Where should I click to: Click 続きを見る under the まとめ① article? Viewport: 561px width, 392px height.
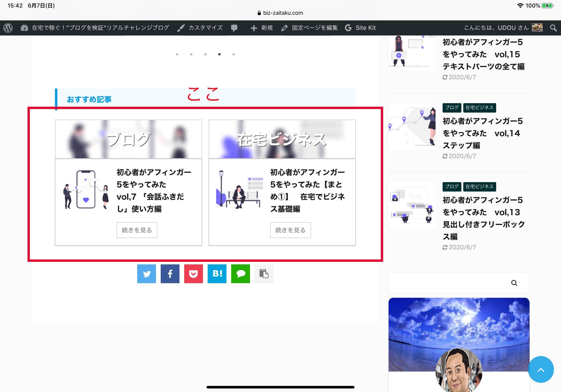[291, 230]
